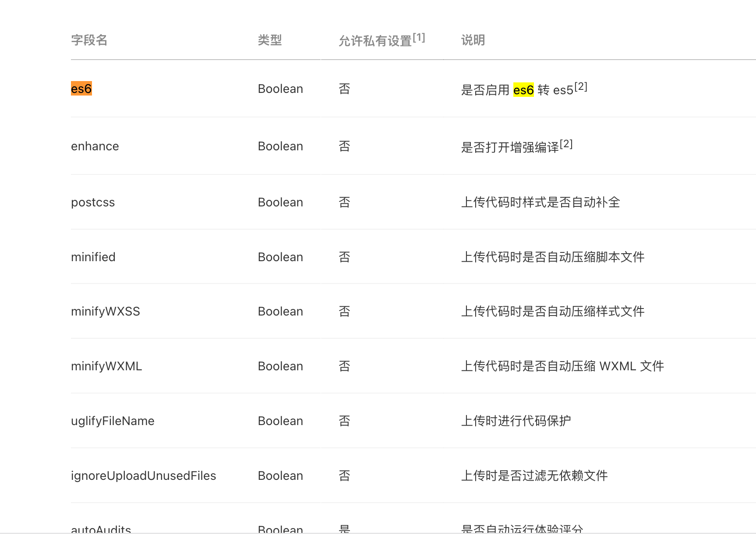
Task: Click the highlighted es6 field name
Action: (81, 89)
